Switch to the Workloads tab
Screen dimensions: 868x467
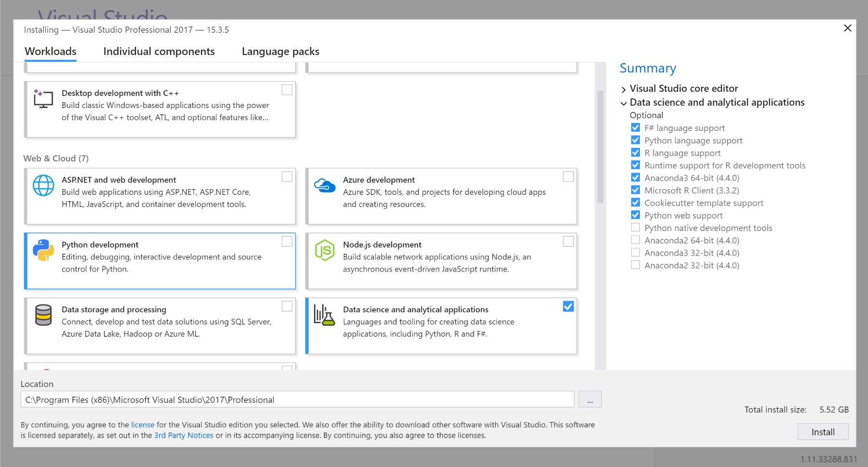point(51,52)
